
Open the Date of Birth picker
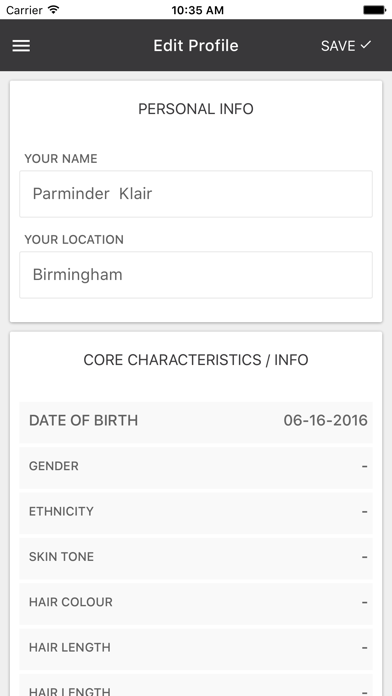point(196,420)
